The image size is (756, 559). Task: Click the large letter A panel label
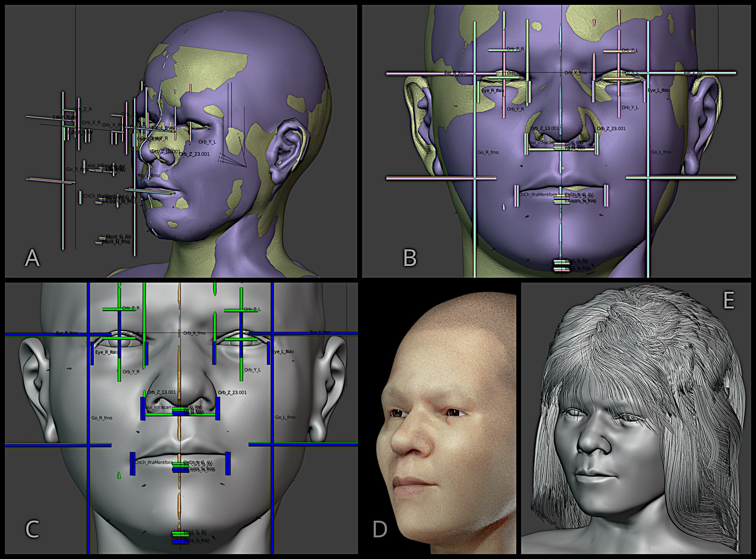tap(32, 258)
